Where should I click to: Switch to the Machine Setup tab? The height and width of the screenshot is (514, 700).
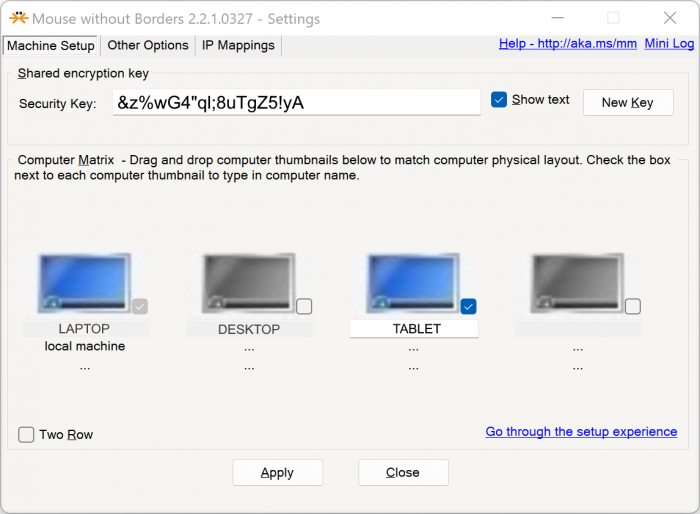click(x=50, y=46)
